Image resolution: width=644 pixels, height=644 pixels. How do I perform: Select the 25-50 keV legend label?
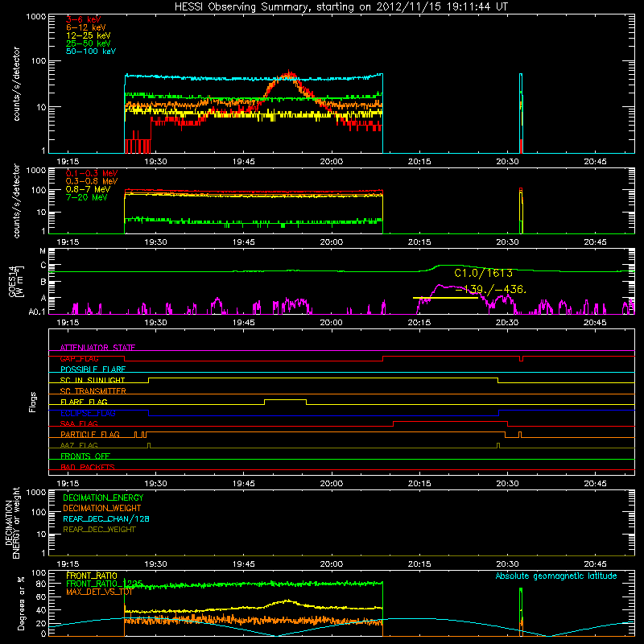(x=89, y=43)
